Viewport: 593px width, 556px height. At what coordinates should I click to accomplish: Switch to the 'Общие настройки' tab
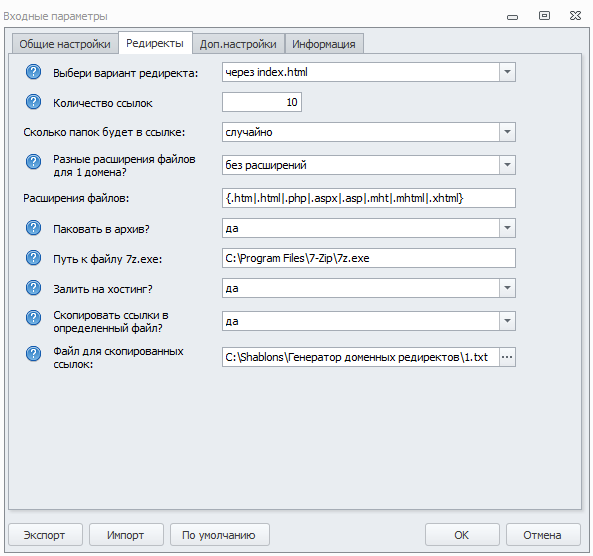[x=65, y=44]
